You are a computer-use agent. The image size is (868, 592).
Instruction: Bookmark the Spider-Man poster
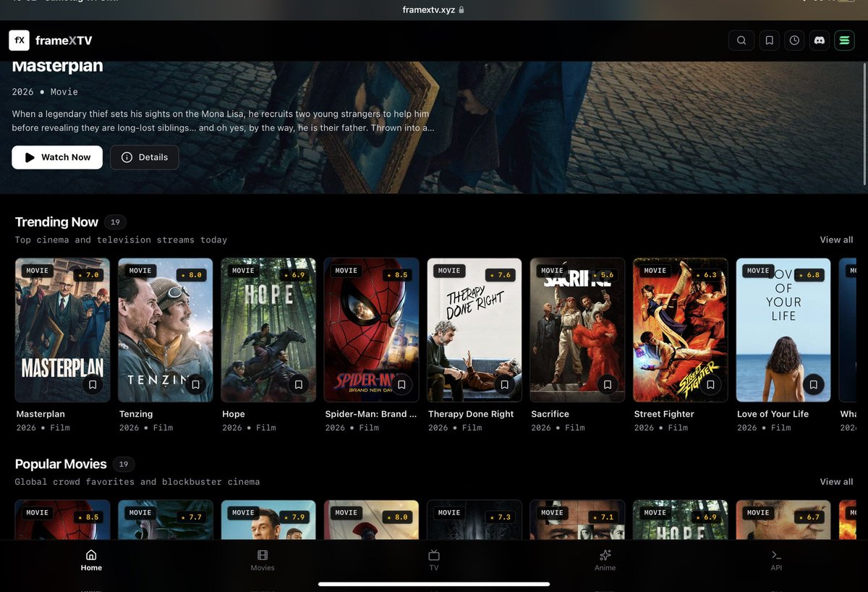401,385
